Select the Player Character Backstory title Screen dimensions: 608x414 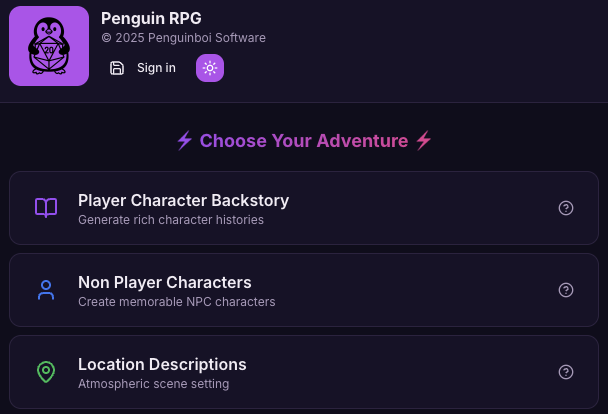click(x=183, y=200)
